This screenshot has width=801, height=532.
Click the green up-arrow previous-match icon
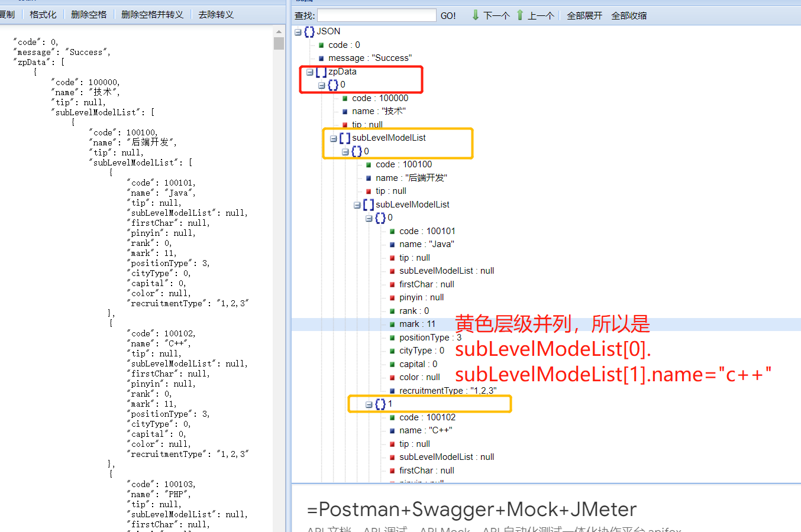pos(520,15)
